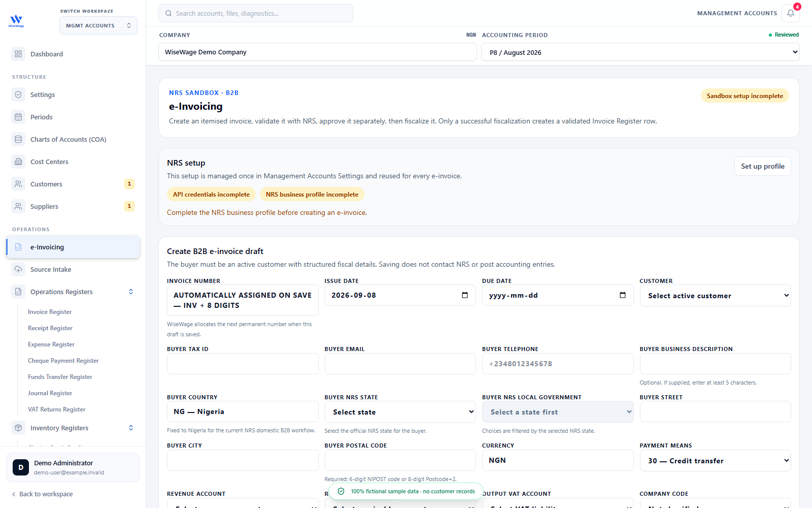Click the Buyer Email field

pyautogui.click(x=400, y=364)
